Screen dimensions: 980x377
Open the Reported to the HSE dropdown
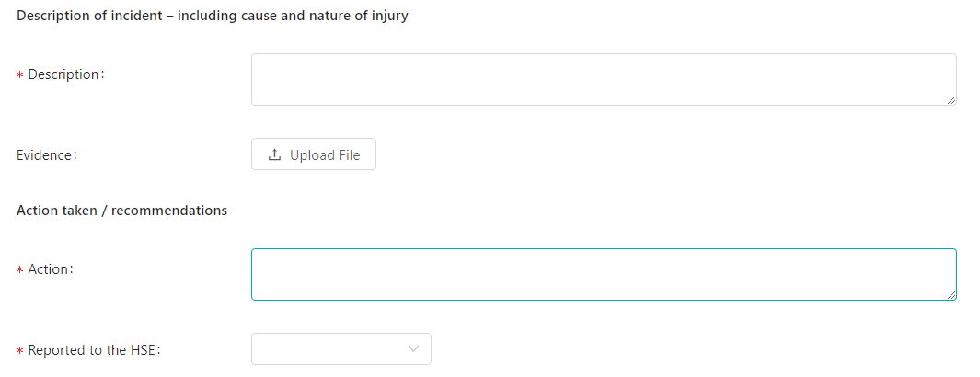(x=341, y=348)
